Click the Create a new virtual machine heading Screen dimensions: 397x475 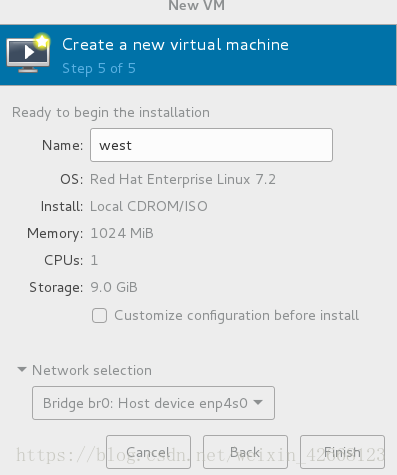click(175, 45)
